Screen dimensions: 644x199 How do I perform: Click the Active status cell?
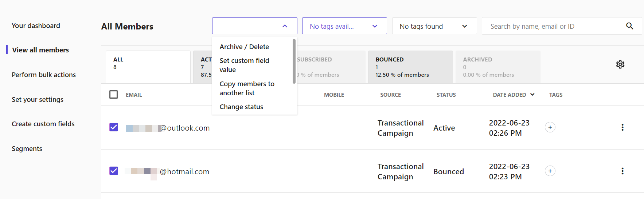444,128
